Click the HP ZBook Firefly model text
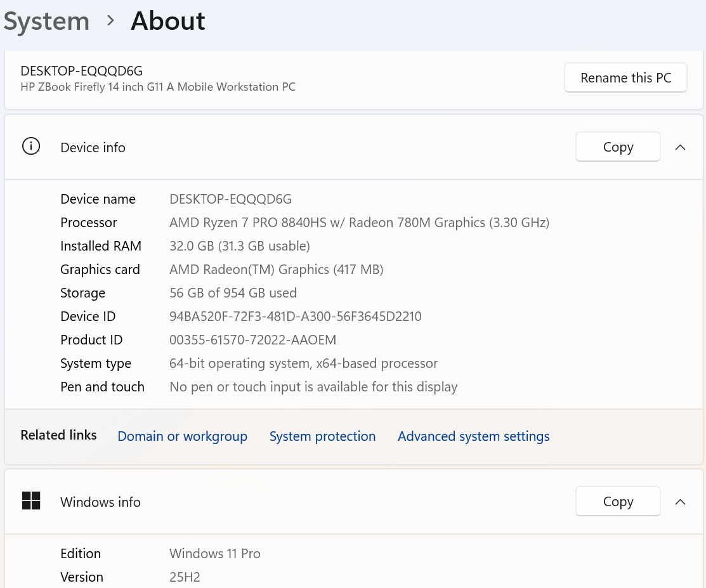This screenshot has height=588, width=706. (x=158, y=87)
